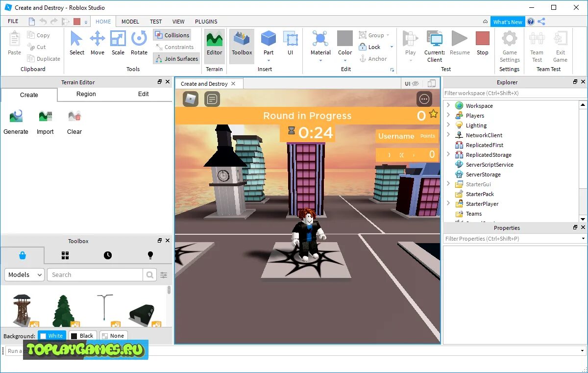Click the Toolbox search field
This screenshot has height=373, width=588.
coord(95,275)
